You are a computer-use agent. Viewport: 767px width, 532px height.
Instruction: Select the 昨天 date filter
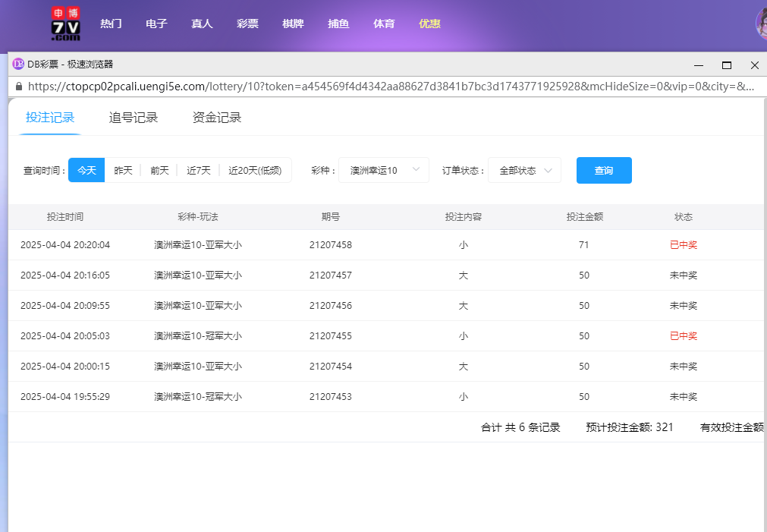123,170
